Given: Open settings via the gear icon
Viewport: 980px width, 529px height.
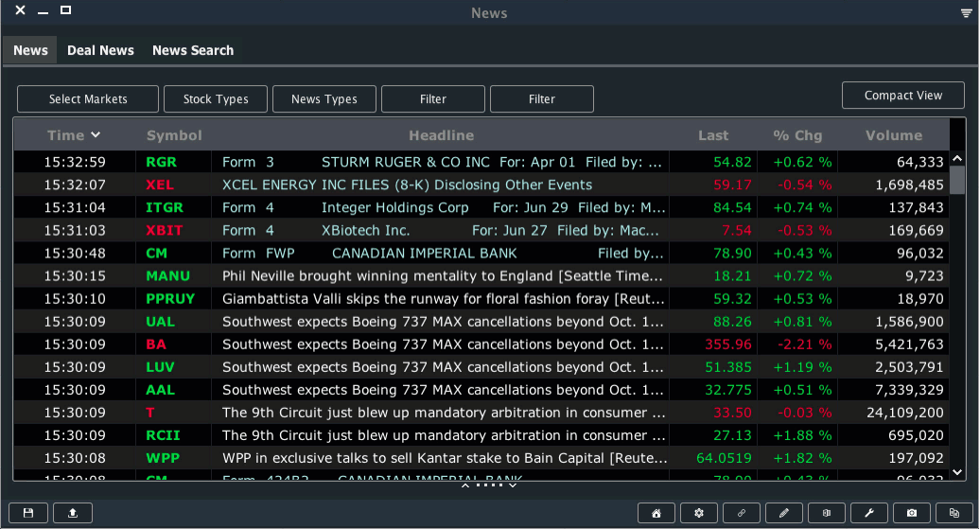Looking at the screenshot, I should coord(699,513).
